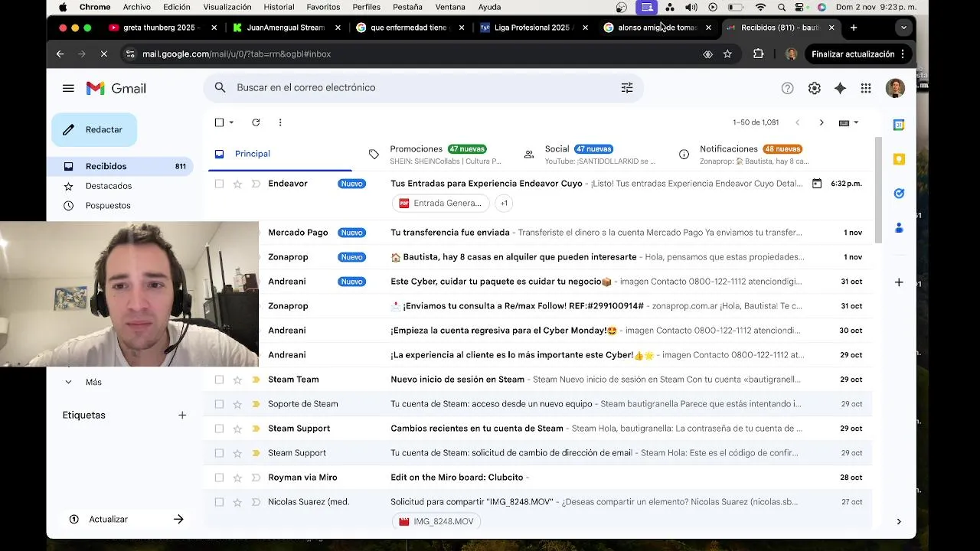Click Finalizar actualización button
Screen dimensions: 980x551
853,54
